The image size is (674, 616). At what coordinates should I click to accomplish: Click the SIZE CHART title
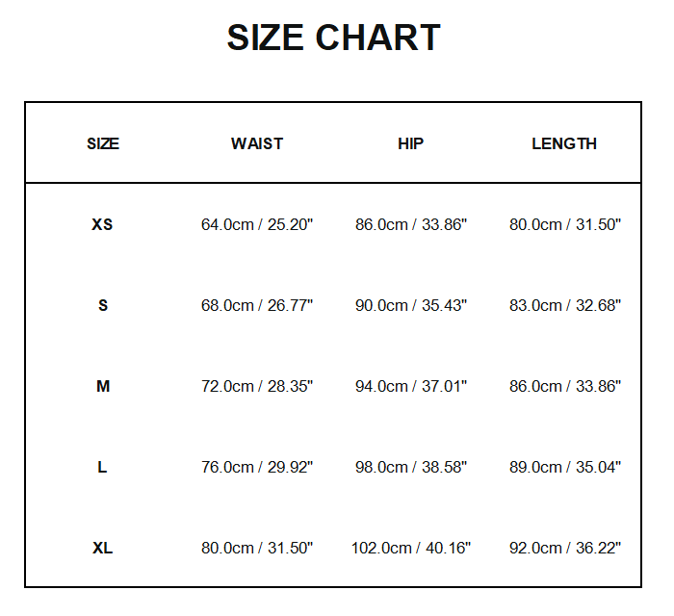[x=333, y=38]
